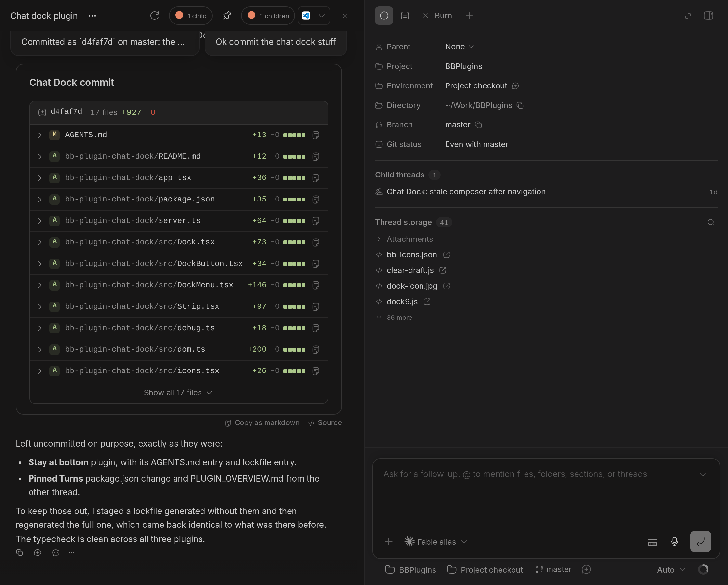View the Source of the commit card
728x585 pixels.
click(x=325, y=422)
